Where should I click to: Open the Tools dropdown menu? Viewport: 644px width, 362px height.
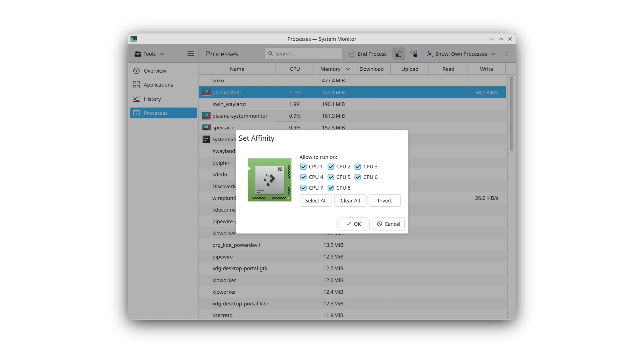click(x=149, y=54)
